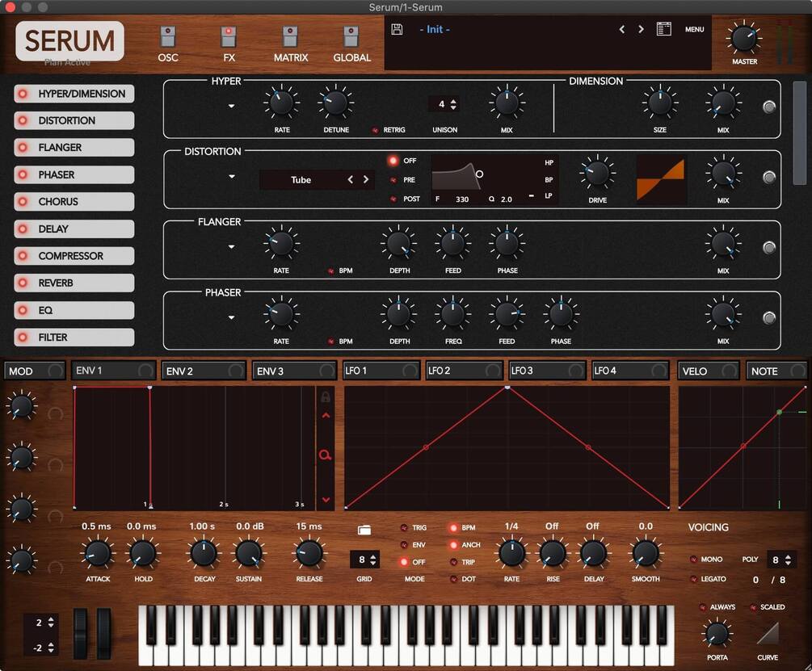
Task: Click the Hyper UNISON stepper arrows
Action: coord(453,104)
